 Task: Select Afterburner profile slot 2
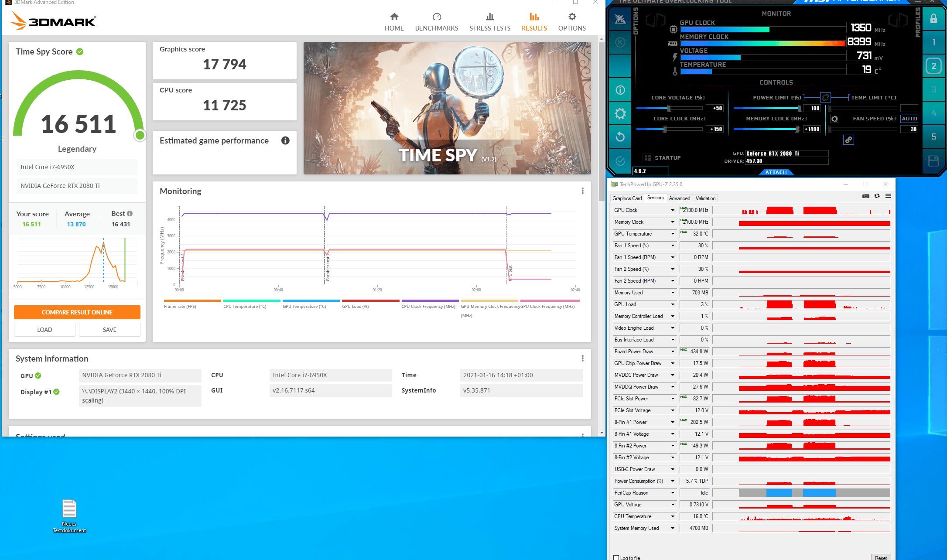[x=933, y=66]
